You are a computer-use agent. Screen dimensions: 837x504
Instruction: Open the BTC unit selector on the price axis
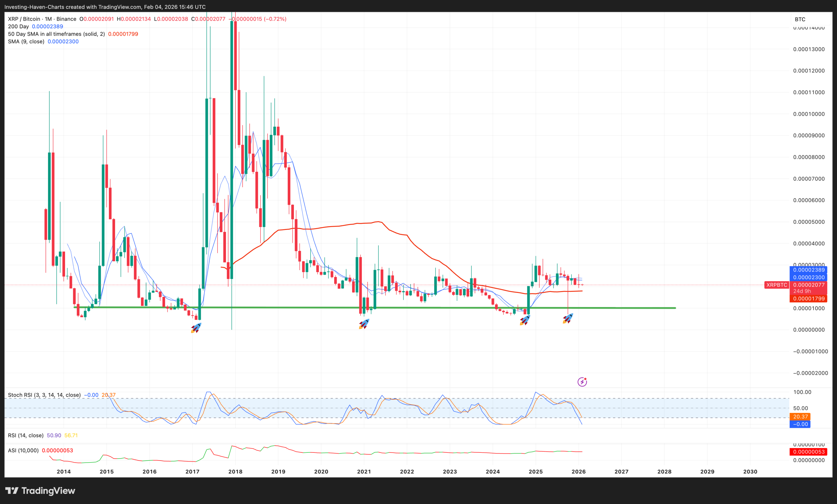(x=801, y=19)
